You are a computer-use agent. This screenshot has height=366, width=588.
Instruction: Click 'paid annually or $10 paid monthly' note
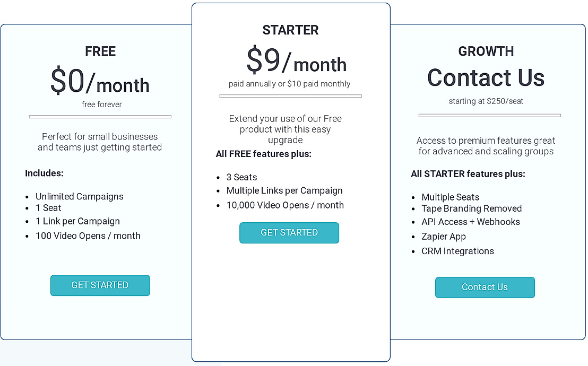click(x=290, y=84)
